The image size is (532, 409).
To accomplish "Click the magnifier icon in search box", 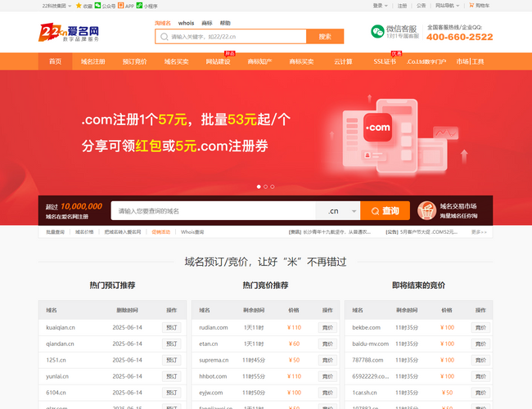I will [165, 37].
